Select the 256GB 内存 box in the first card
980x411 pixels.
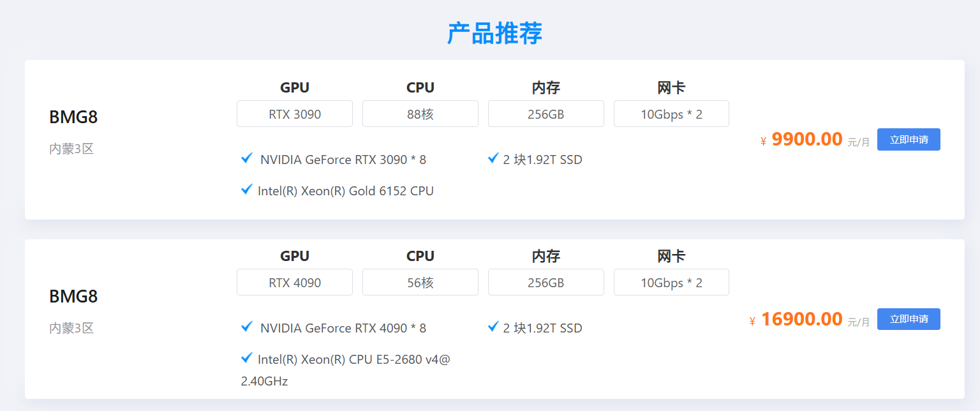point(546,113)
